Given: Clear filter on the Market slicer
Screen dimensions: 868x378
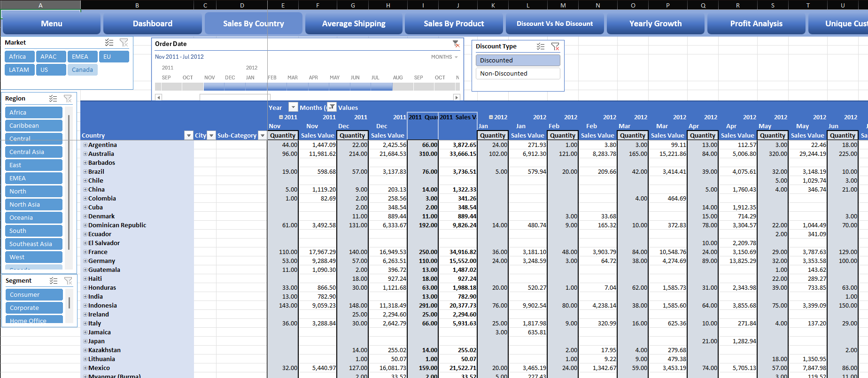Looking at the screenshot, I should point(124,42).
